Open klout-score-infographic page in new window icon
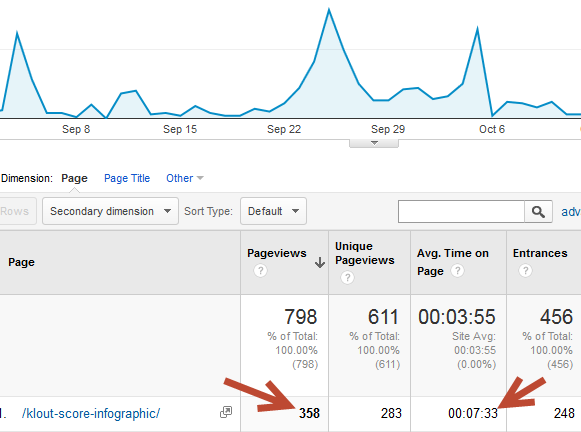This screenshot has width=581, height=432. pyautogui.click(x=226, y=412)
